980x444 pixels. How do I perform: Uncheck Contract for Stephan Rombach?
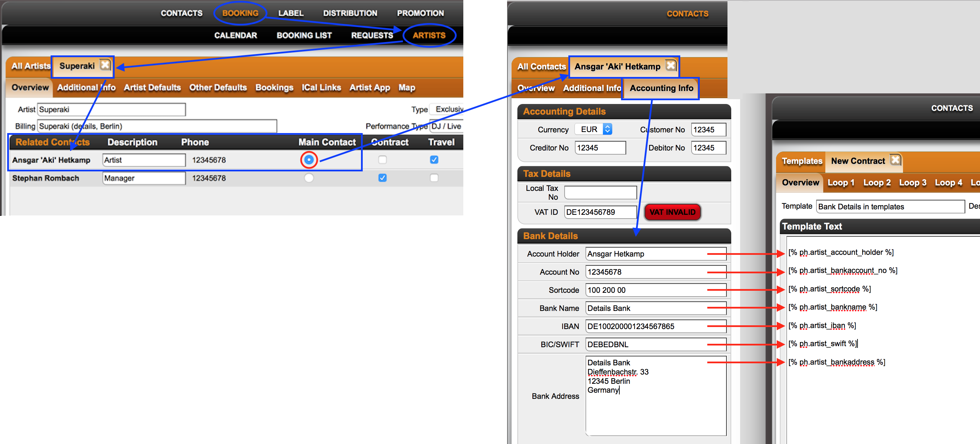coord(382,178)
